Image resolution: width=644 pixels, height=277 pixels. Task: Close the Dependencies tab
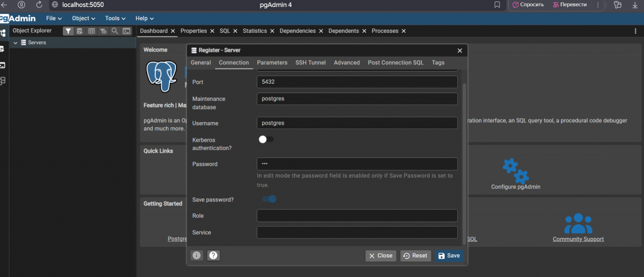[x=321, y=31]
